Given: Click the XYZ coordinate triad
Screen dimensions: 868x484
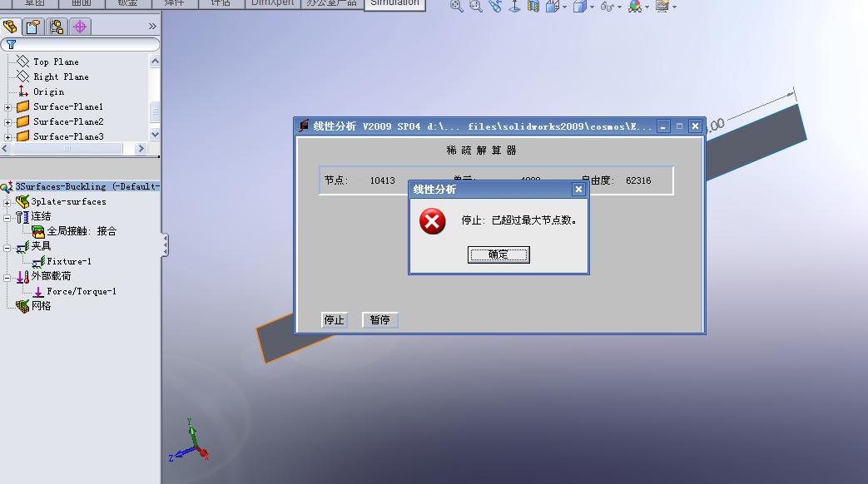Looking at the screenshot, I should pyautogui.click(x=189, y=441).
